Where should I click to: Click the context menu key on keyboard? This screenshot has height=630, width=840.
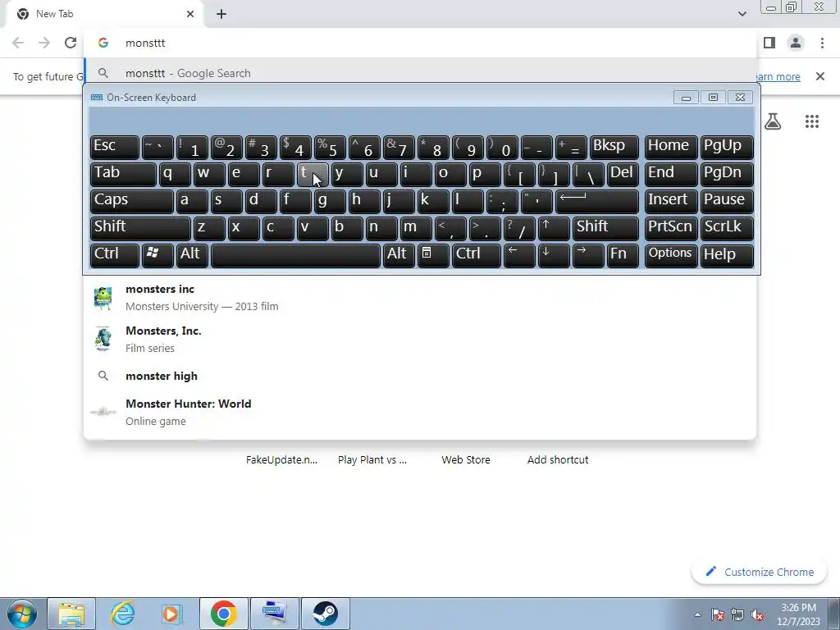point(432,255)
